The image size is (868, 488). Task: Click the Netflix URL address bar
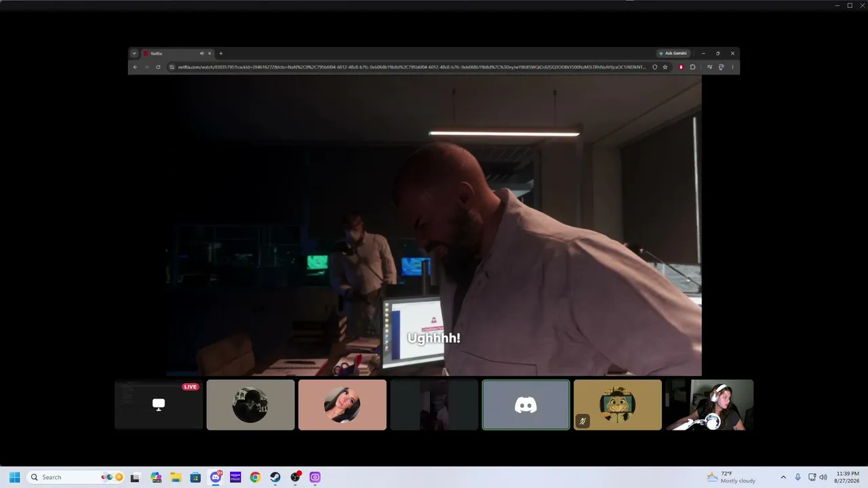(x=412, y=67)
